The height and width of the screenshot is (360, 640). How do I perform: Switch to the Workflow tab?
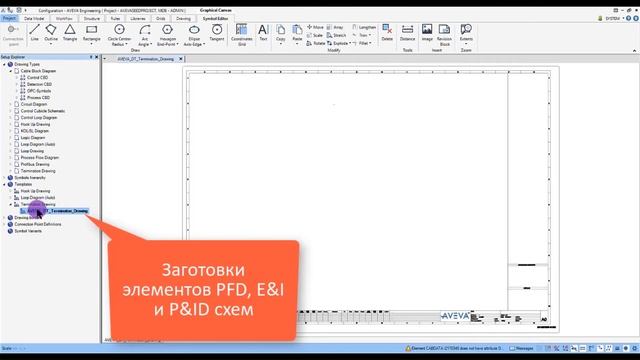click(64, 19)
